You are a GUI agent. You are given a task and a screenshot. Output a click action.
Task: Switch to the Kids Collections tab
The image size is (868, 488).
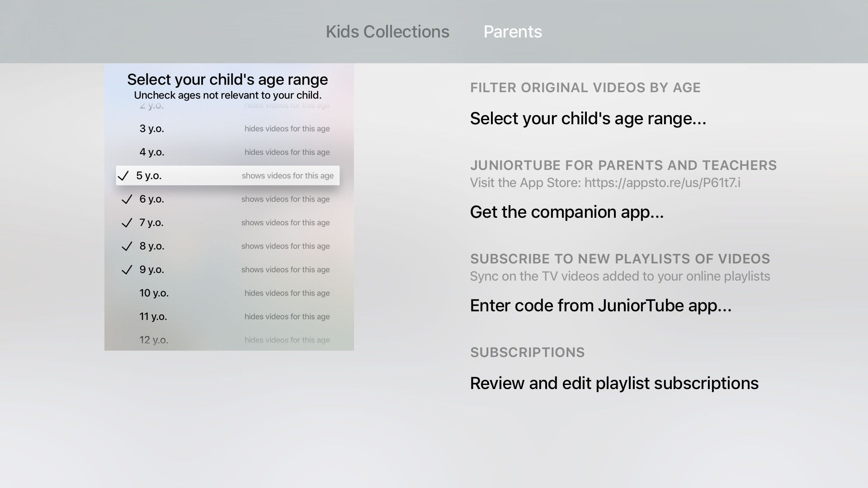[x=387, y=32]
